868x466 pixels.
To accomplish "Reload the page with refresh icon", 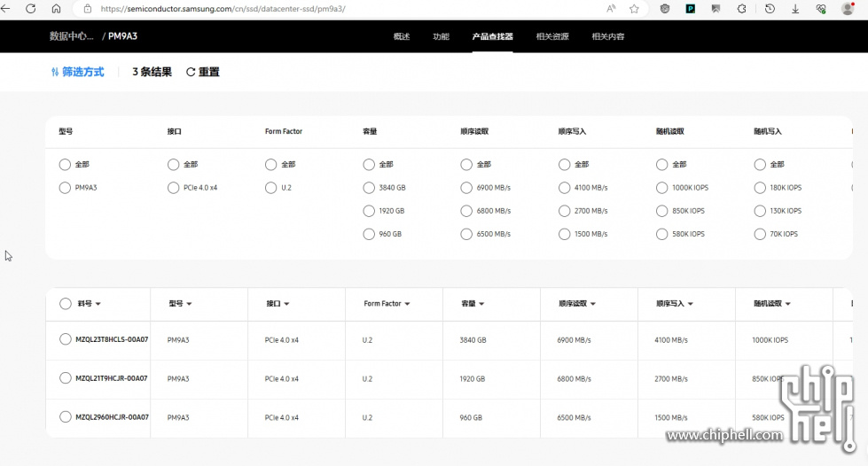I will [31, 9].
